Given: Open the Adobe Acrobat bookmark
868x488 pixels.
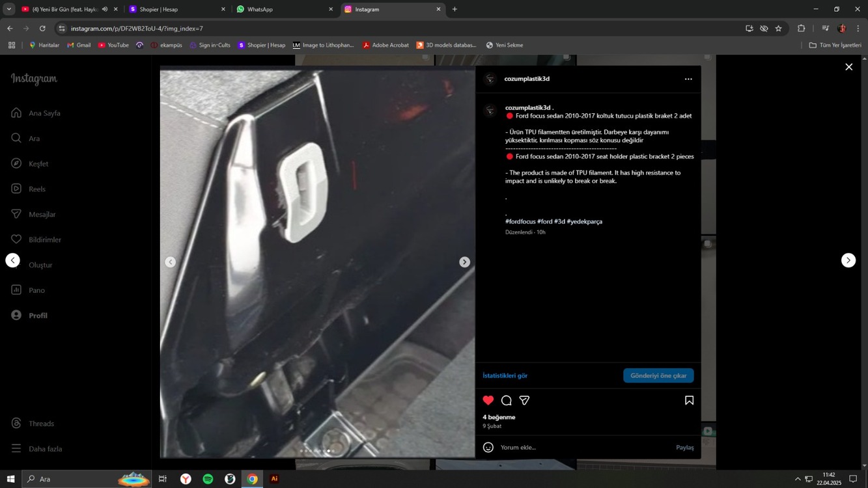Looking at the screenshot, I should tap(385, 46).
